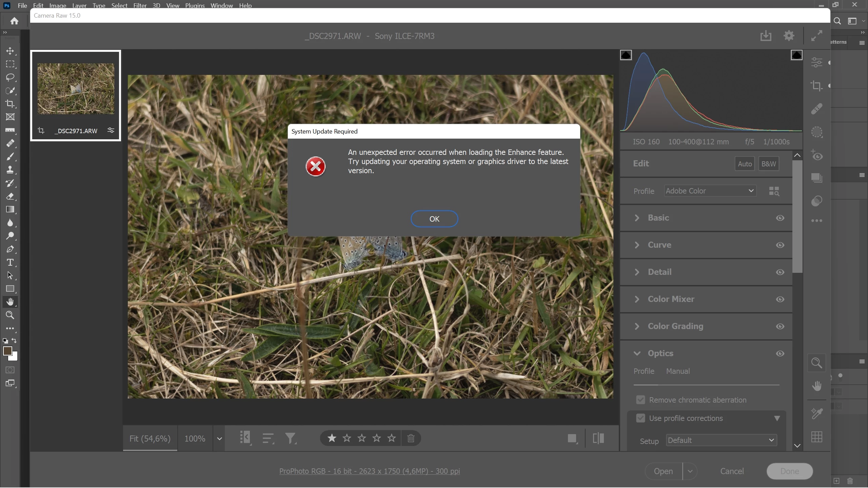
Task: Switch to the Manual optics tab
Action: point(677,371)
